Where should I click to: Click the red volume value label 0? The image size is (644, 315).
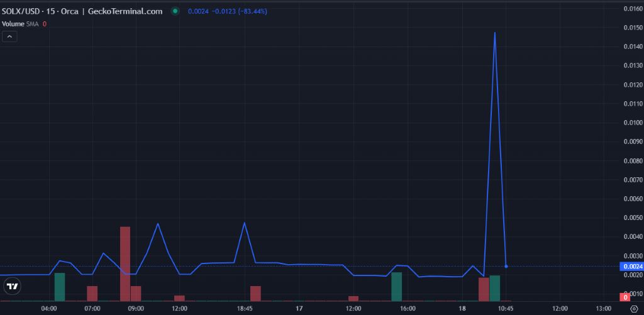click(x=625, y=297)
